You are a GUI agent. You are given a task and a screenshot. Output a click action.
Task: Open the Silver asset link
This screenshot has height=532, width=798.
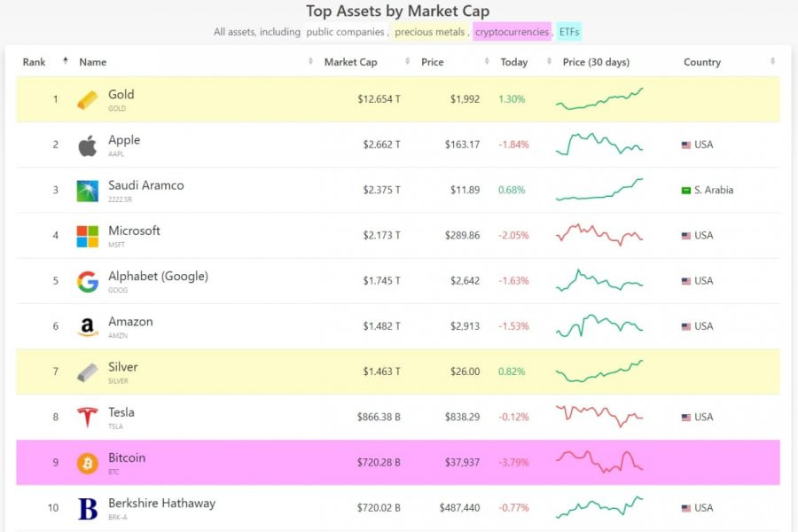click(122, 367)
